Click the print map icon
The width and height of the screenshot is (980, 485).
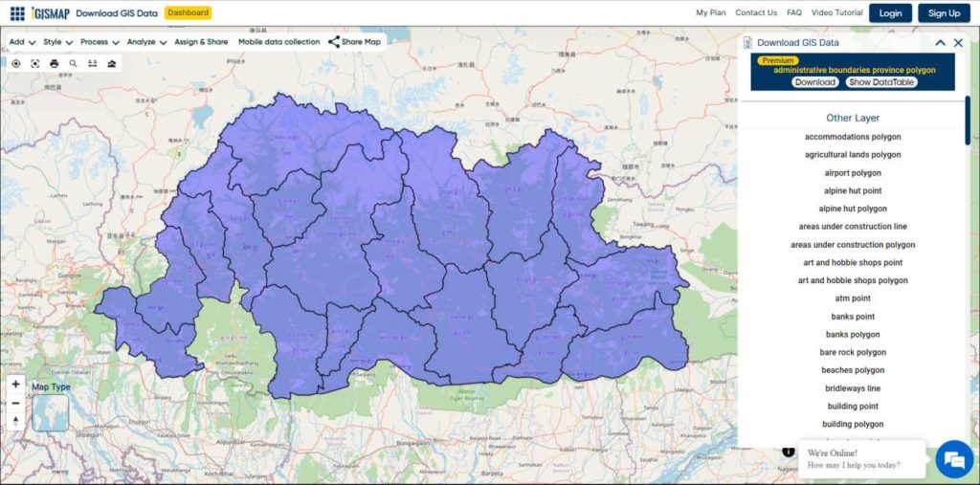(55, 64)
